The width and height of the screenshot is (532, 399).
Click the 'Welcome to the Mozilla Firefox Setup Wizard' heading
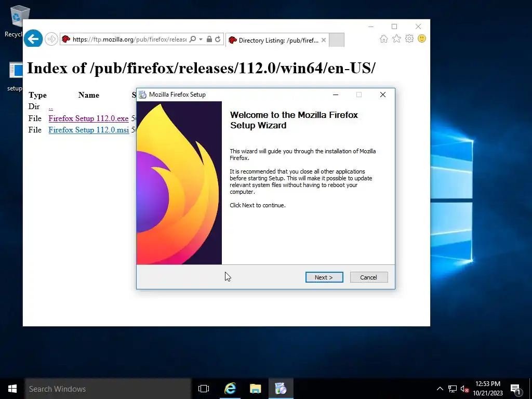[x=294, y=120]
